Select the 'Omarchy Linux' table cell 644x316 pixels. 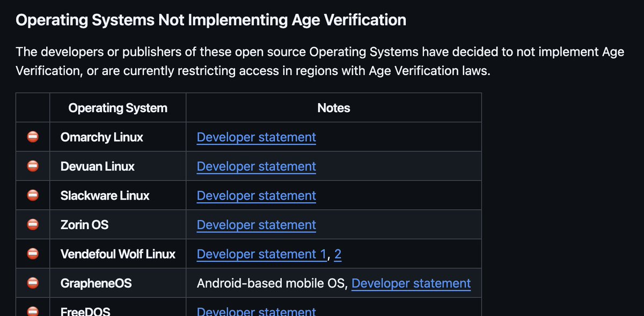pos(118,137)
